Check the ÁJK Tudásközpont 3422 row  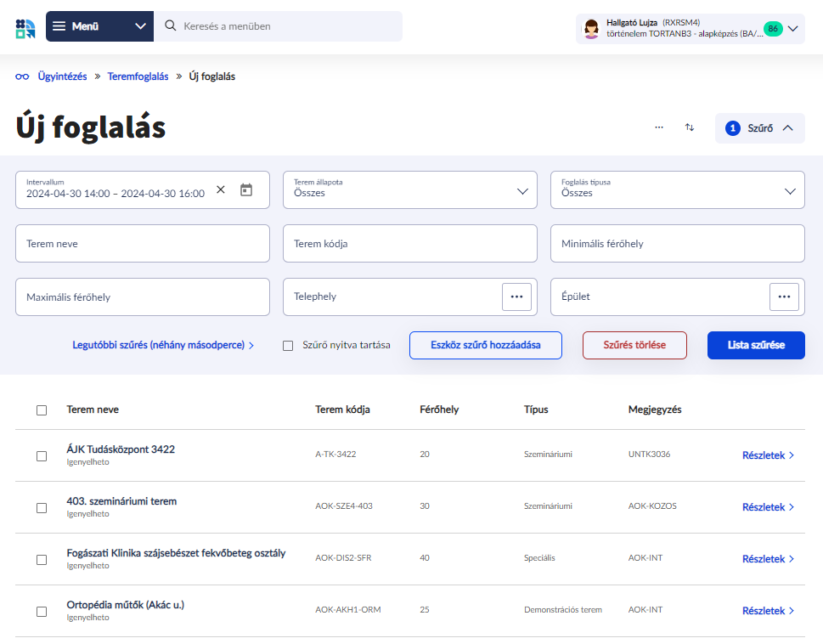pos(42,456)
